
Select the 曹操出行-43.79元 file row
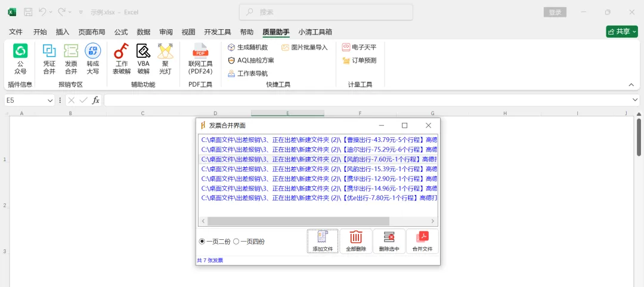pos(318,140)
